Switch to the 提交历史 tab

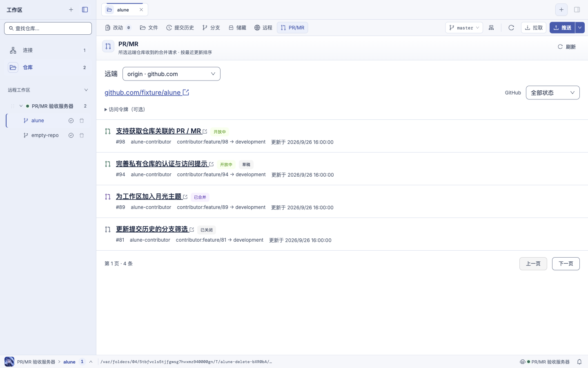[180, 28]
